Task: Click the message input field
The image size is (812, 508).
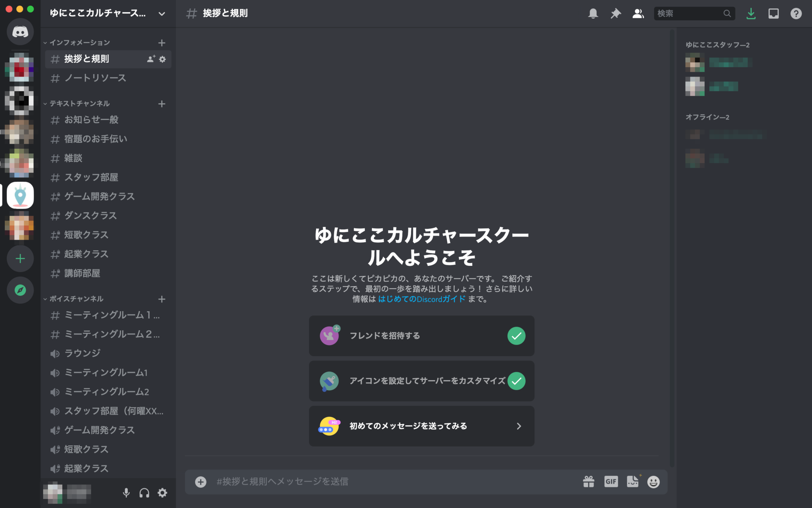Action: tap(357, 481)
